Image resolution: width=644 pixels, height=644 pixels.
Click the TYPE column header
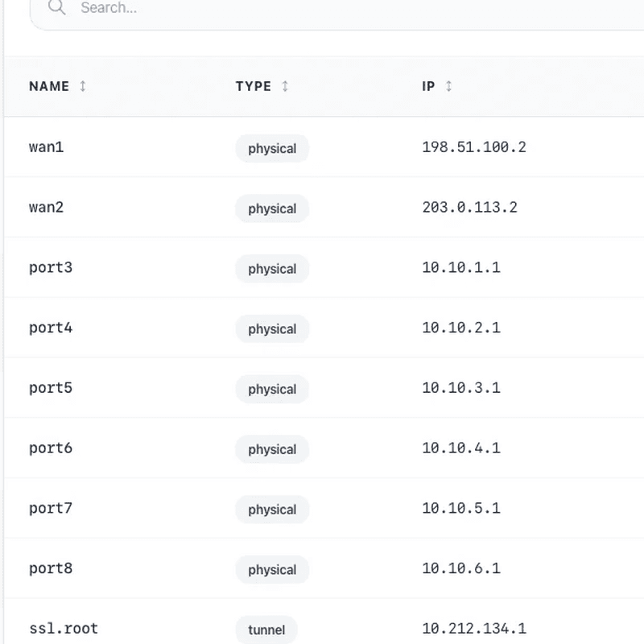click(x=254, y=85)
